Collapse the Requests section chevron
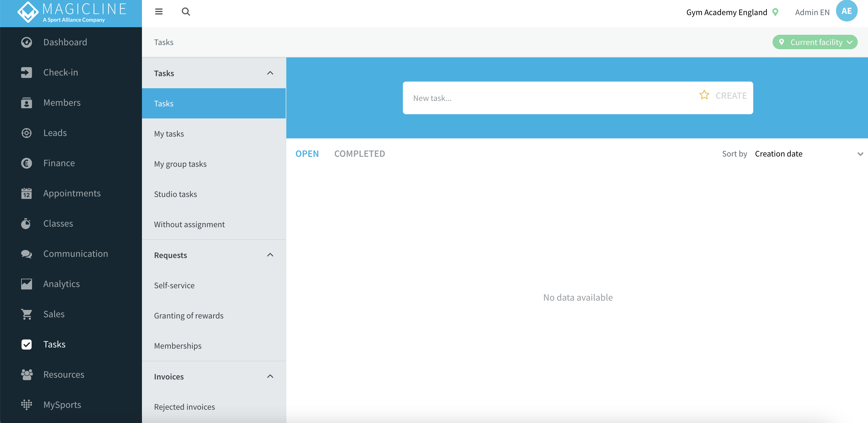This screenshot has height=423, width=868. coord(270,255)
